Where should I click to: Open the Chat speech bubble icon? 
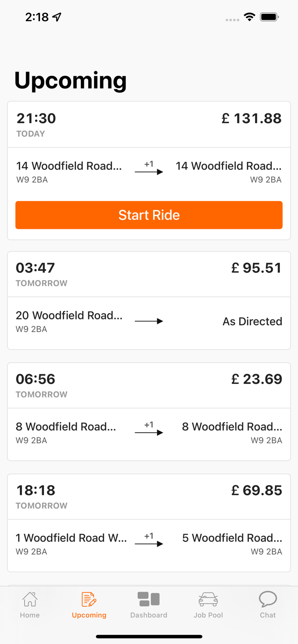tap(267, 599)
